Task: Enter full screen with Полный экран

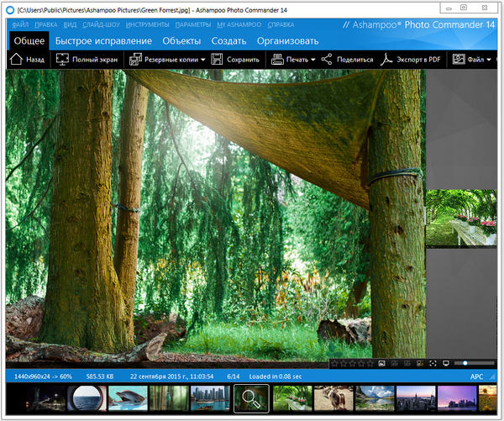Action: (x=62, y=60)
